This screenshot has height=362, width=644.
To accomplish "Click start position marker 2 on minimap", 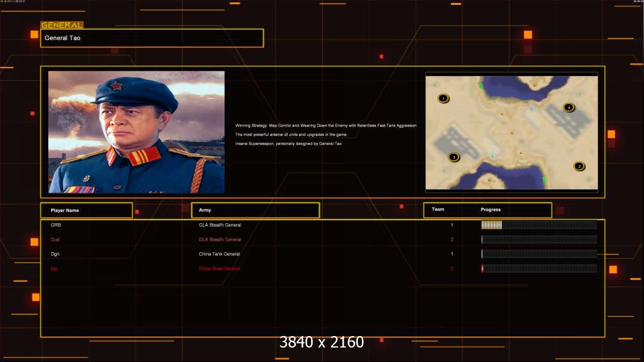I will pos(579,167).
